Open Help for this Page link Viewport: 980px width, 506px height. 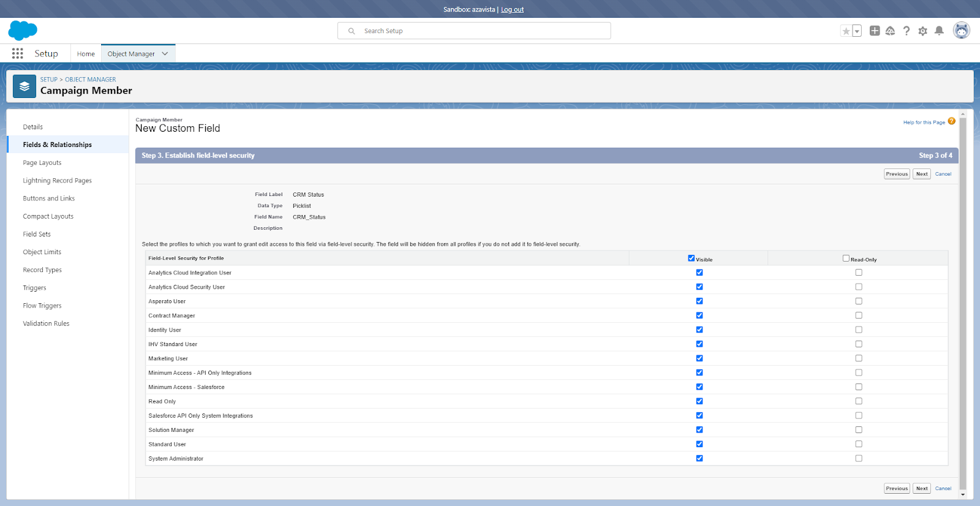[924, 123]
